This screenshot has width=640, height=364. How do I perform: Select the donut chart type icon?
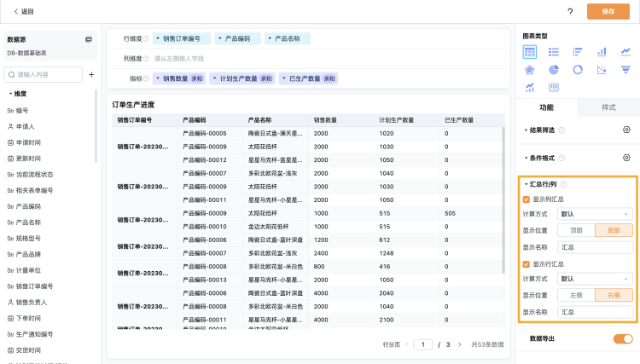point(578,69)
